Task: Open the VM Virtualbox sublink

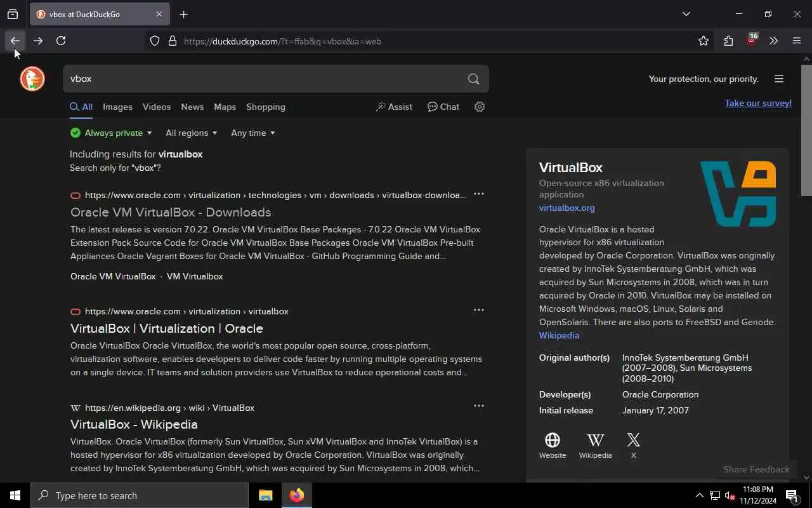Action: click(195, 276)
